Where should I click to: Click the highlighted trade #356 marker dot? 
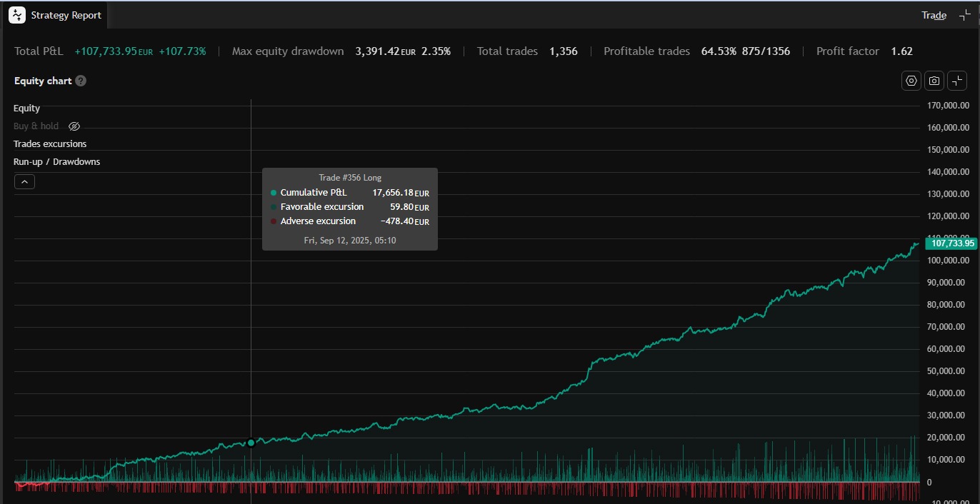[251, 443]
